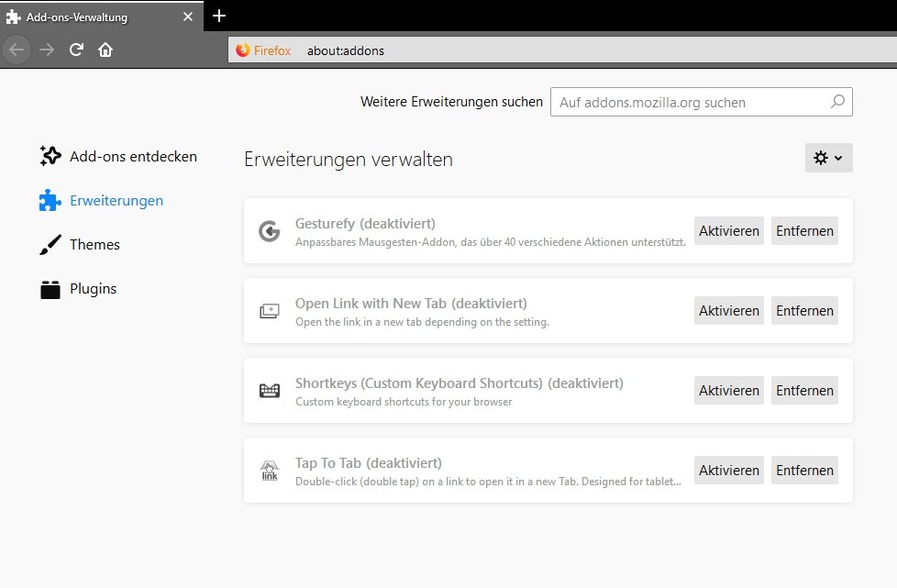897x588 pixels.
Task: Click the 'Anpassbares Mausgesten-Addon' description
Action: pyautogui.click(x=491, y=242)
